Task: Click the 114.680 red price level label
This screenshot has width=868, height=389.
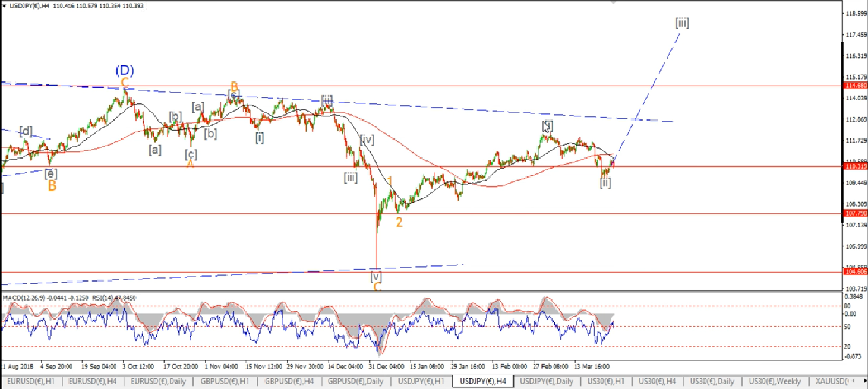Action: click(854, 86)
